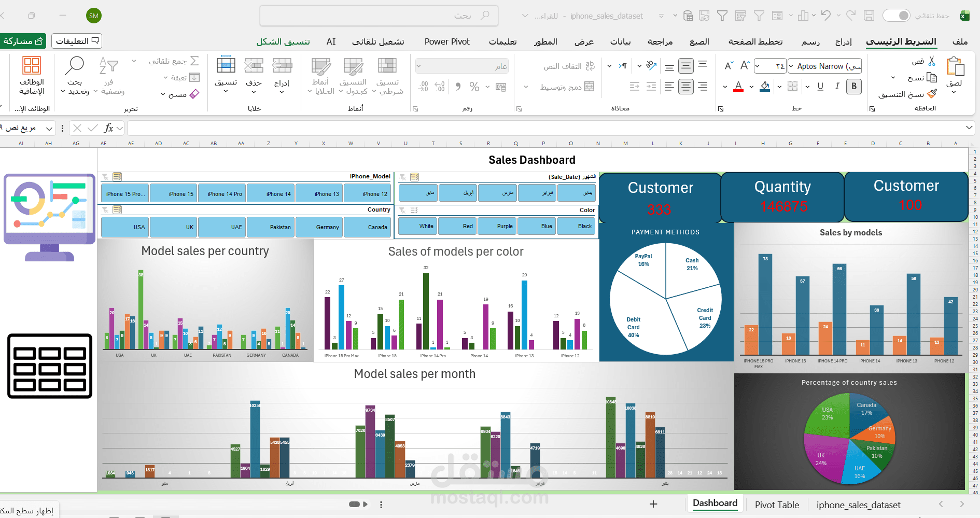Toggle Underline formatting
This screenshot has width=980, height=518.
coord(820,87)
